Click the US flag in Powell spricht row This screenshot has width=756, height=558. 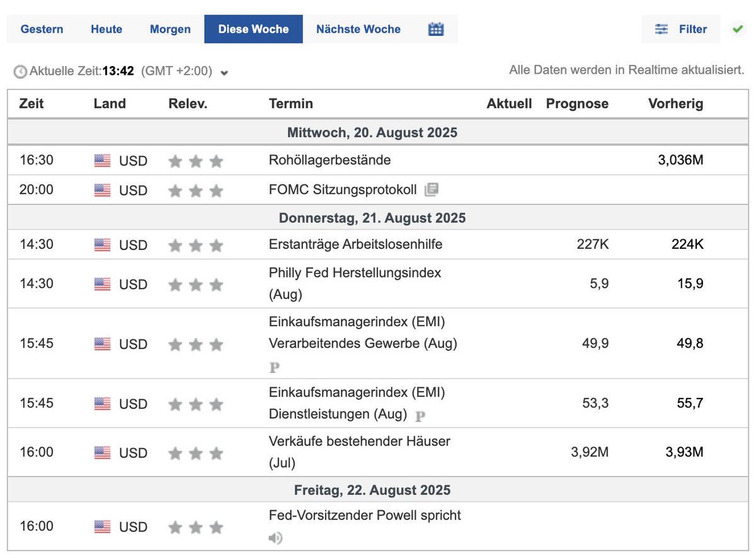tap(102, 527)
